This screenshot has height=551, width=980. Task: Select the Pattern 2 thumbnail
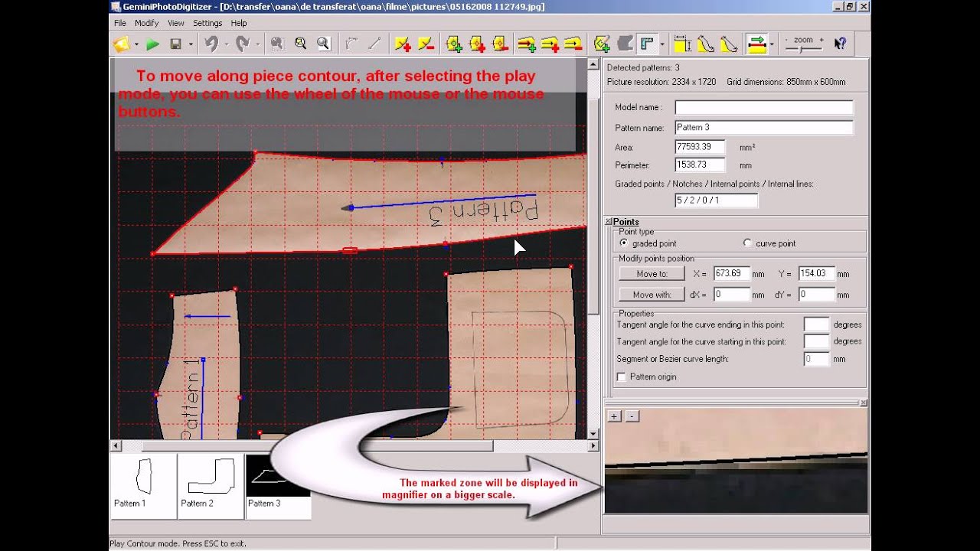[211, 486]
